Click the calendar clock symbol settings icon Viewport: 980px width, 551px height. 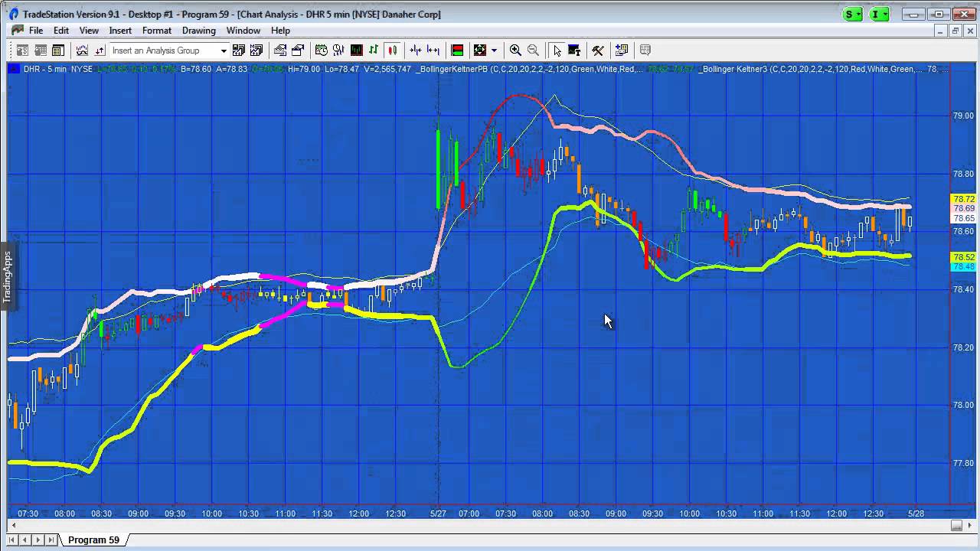(322, 51)
